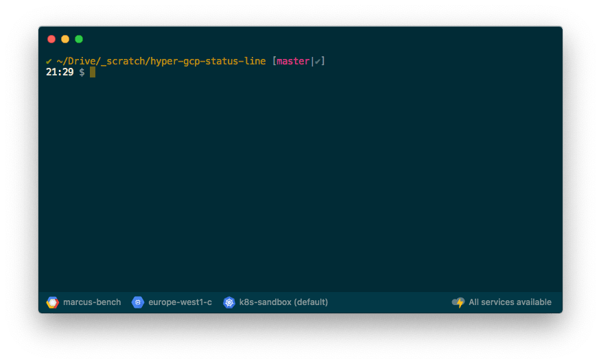
Task: Click the terminal cursor block
Action: [93, 72]
